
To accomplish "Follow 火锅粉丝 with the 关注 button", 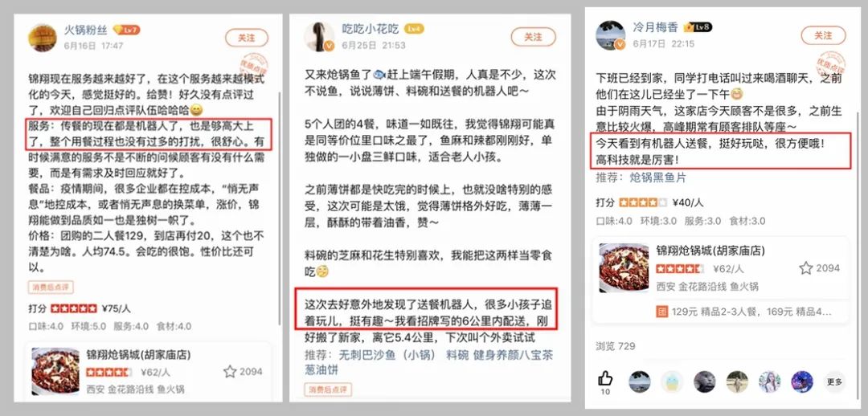I will click(247, 38).
